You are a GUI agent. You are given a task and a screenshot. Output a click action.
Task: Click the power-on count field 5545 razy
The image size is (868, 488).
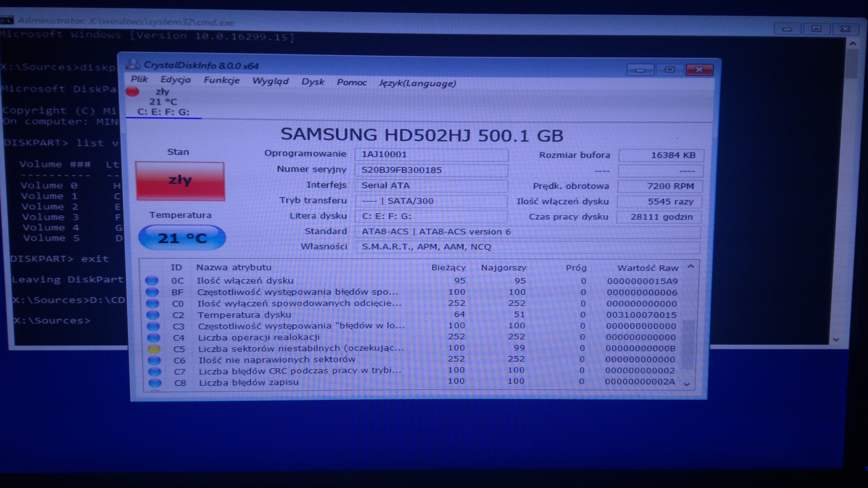[660, 202]
